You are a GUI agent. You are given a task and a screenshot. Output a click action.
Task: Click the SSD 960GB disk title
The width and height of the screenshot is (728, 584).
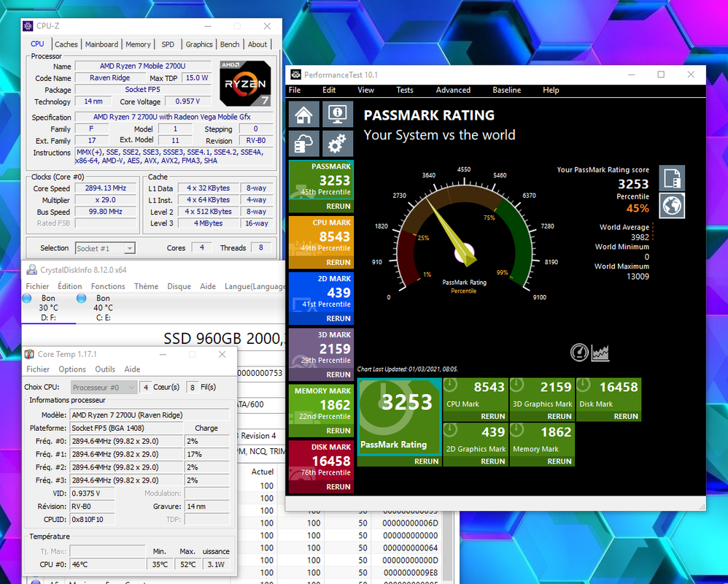224,338
